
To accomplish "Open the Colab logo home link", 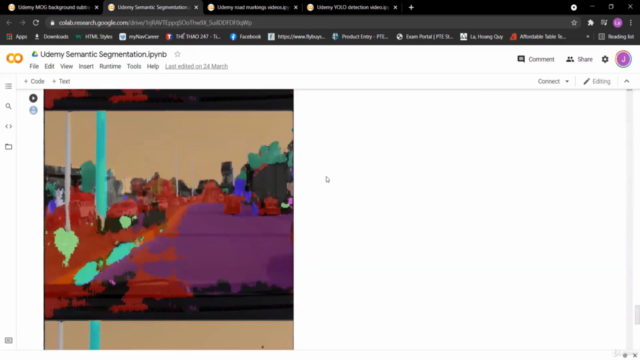I will (15, 59).
